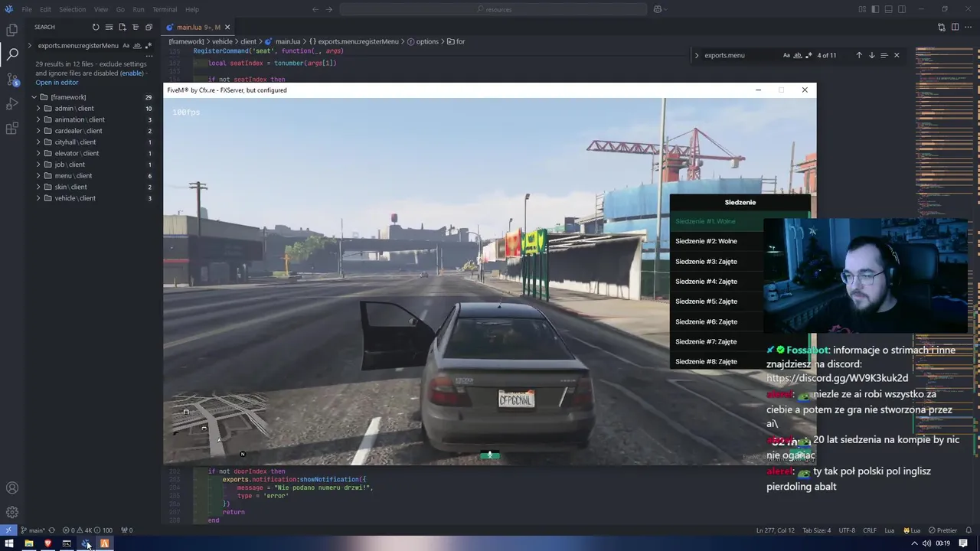The height and width of the screenshot is (551, 980).
Task: Expand replace field in sidebar search
Action: 30,46
